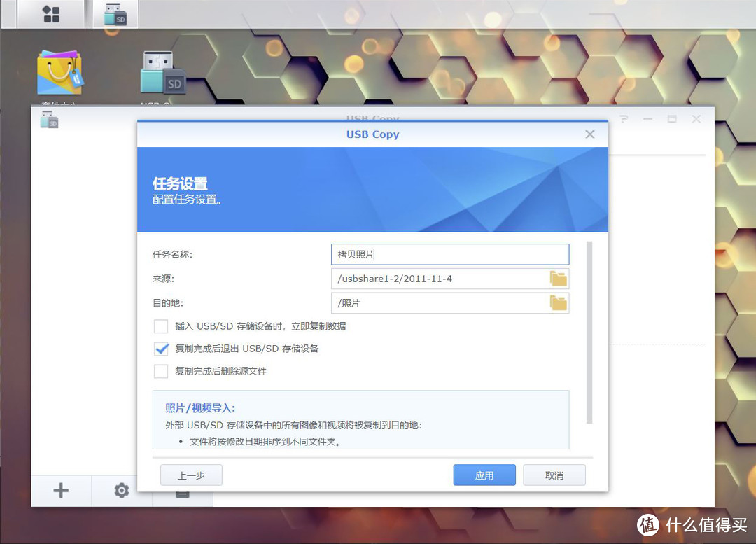Disable ejecting USB/SD after copy completes
The image size is (756, 544).
point(161,348)
